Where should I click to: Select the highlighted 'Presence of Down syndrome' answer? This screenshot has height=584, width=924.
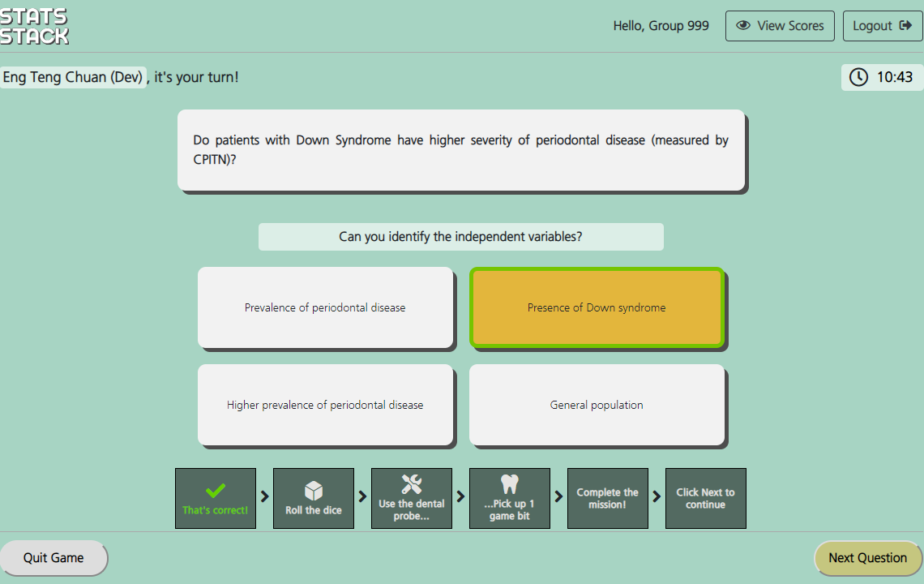(x=597, y=307)
